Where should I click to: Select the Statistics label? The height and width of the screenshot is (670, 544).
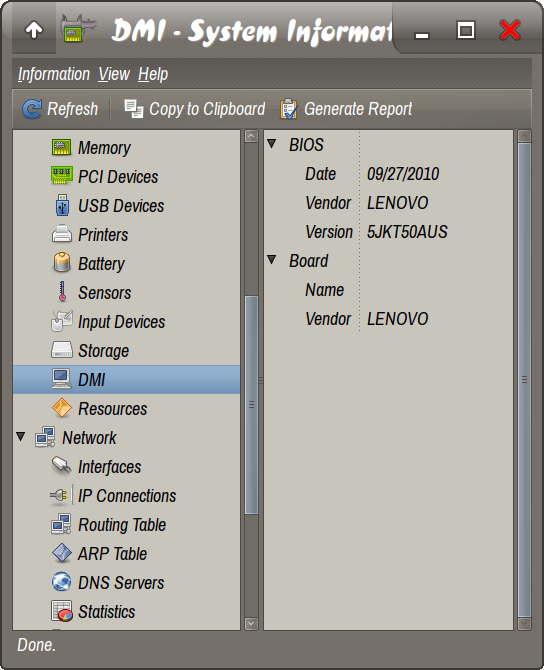[106, 612]
